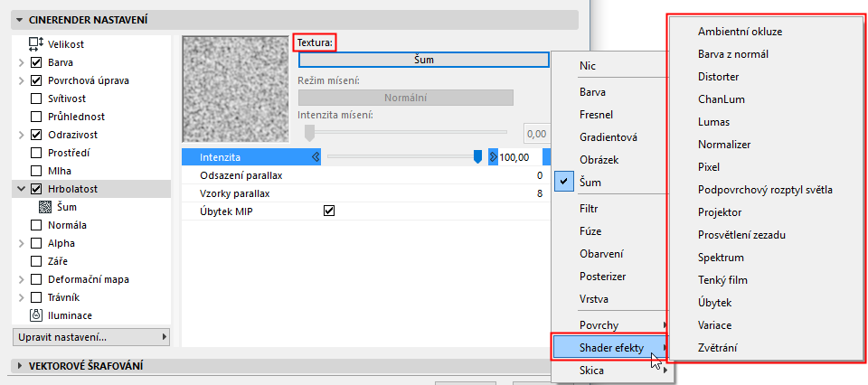
Task: Expand the Povrchová úprava tree row
Action: (22, 80)
